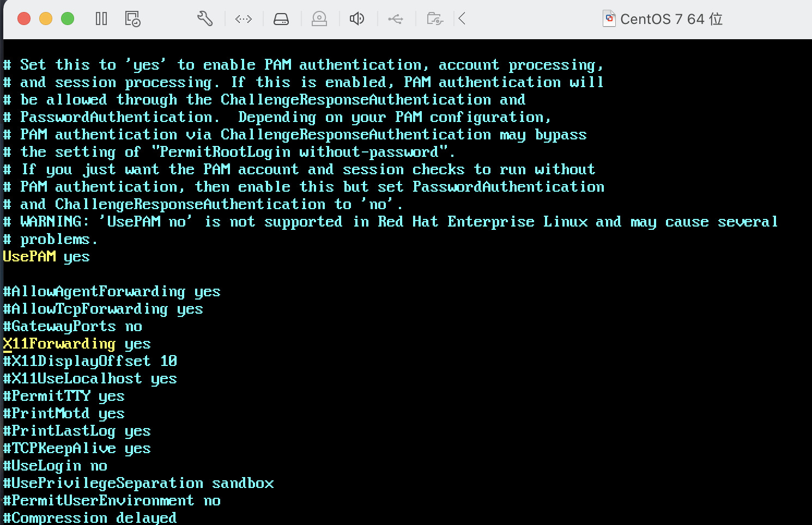Pause the virtual machine
Viewport: 812px width, 525px height.
click(x=101, y=18)
